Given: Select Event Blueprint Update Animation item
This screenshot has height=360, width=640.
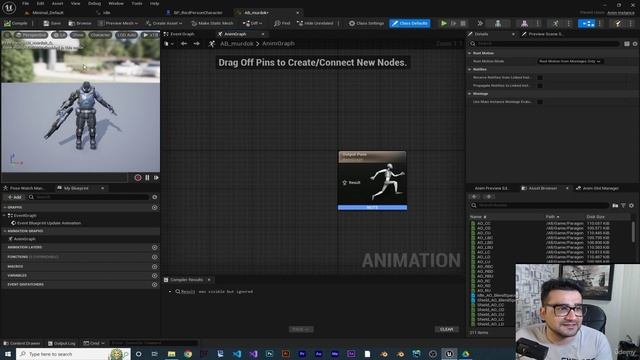Looking at the screenshot, I should 46,223.
